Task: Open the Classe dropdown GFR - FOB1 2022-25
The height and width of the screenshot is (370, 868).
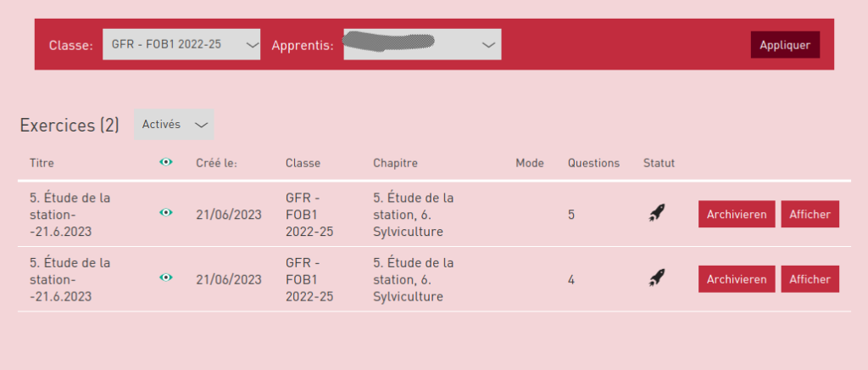Action: click(181, 45)
